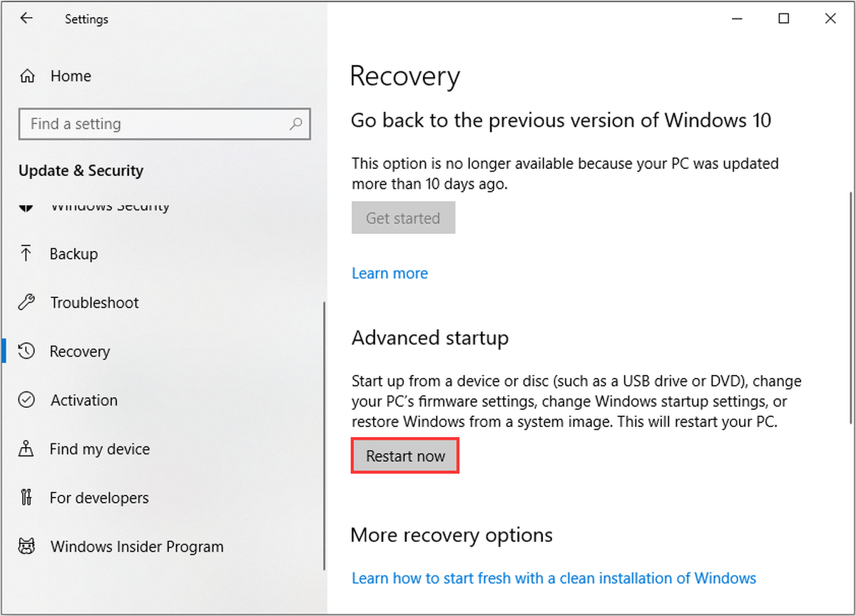Click the Activation checkmark circle icon

pos(26,400)
